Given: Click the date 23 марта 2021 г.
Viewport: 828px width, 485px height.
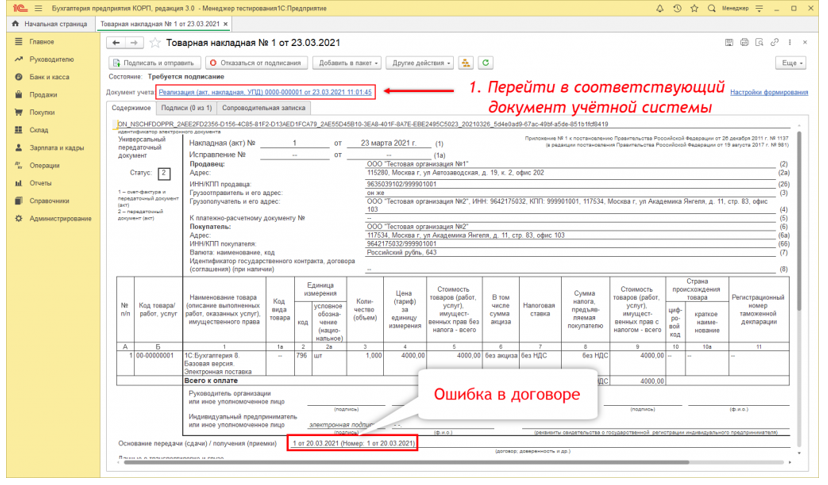Looking at the screenshot, I should coord(389,143).
